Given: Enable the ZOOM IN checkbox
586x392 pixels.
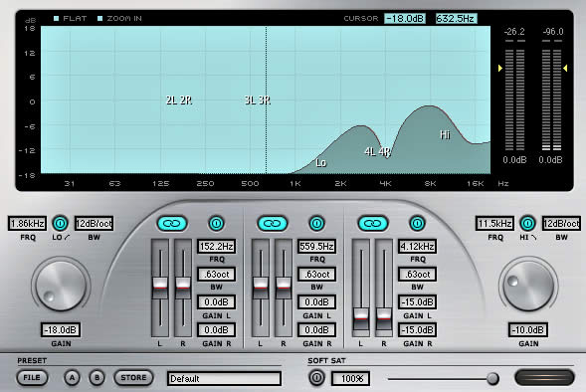Looking at the screenshot, I should 99,18.
